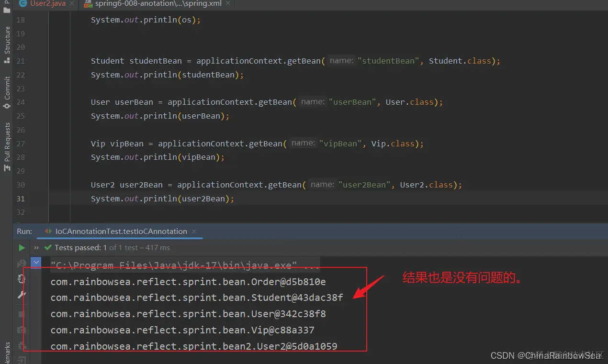Image resolution: width=608 pixels, height=364 pixels.
Task: Click the exit icon in Run panel
Action: tap(22, 360)
